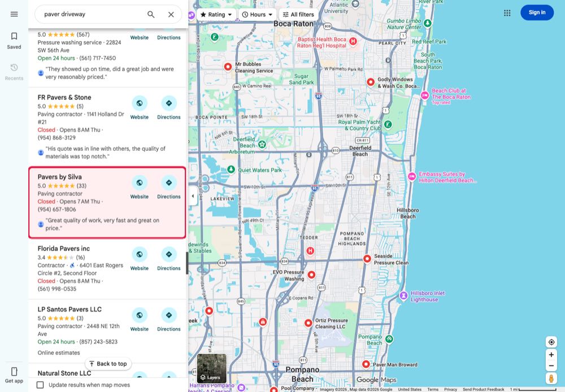Image resolution: width=565 pixels, height=392 pixels.
Task: Open the Google apps grid icon
Action: click(507, 13)
